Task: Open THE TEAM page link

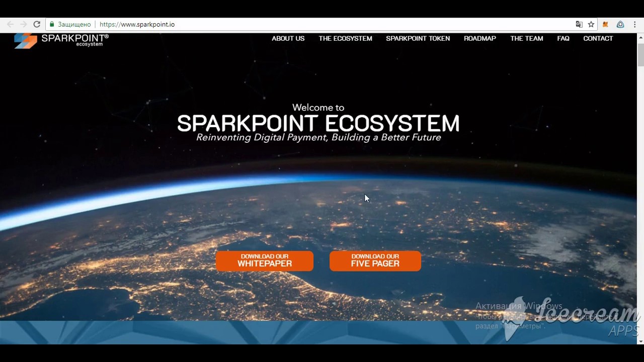Action: click(x=527, y=38)
